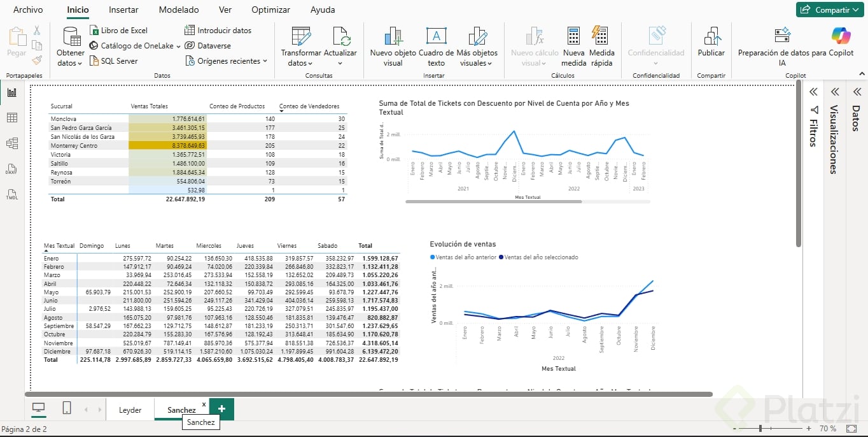Expand the Visualizaciones pane
Image resolution: width=868 pixels, height=437 pixels.
click(x=835, y=92)
